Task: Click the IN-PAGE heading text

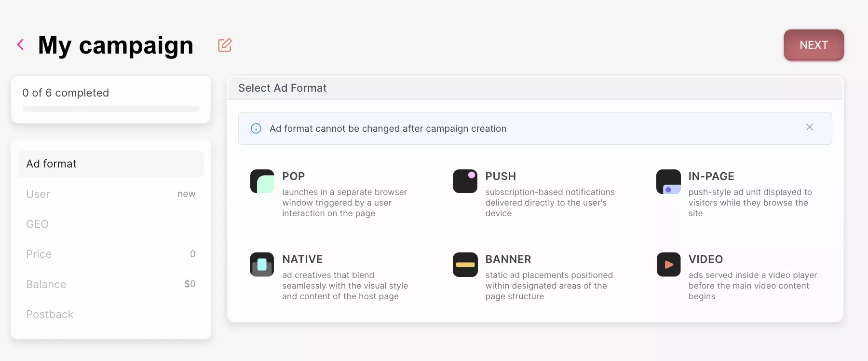Action: 711,176
